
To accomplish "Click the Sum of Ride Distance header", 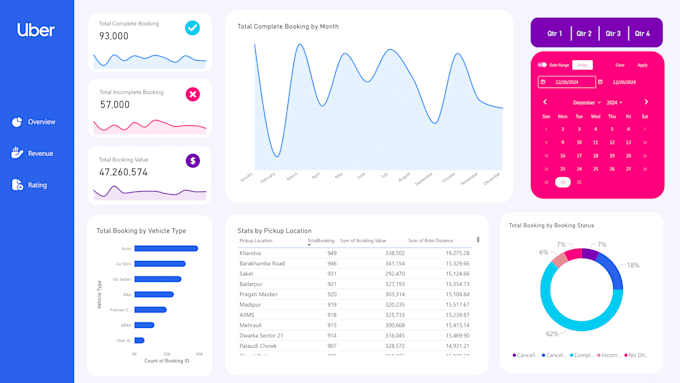I will [430, 241].
